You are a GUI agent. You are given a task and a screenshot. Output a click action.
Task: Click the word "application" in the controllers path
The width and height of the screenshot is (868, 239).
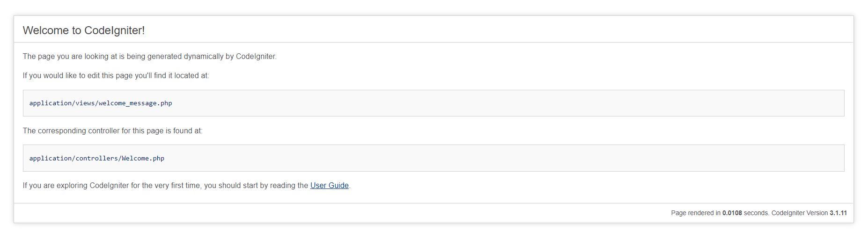(x=51, y=159)
